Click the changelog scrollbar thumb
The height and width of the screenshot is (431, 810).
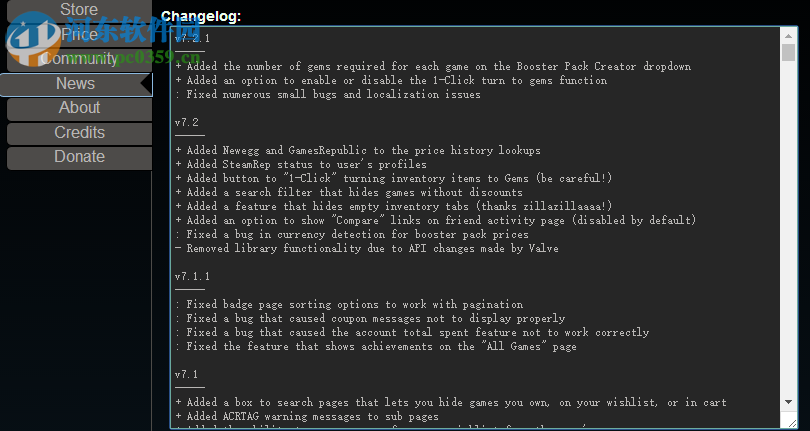tap(788, 54)
